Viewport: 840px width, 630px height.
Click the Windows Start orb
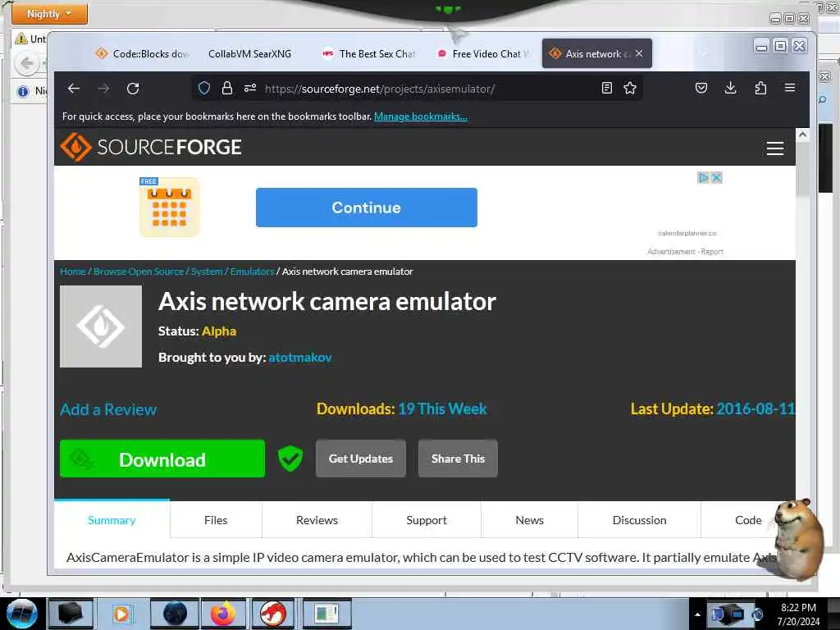21,614
